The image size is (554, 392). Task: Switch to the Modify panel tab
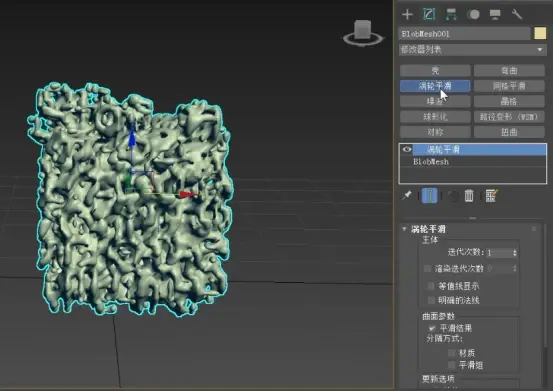[x=429, y=14]
